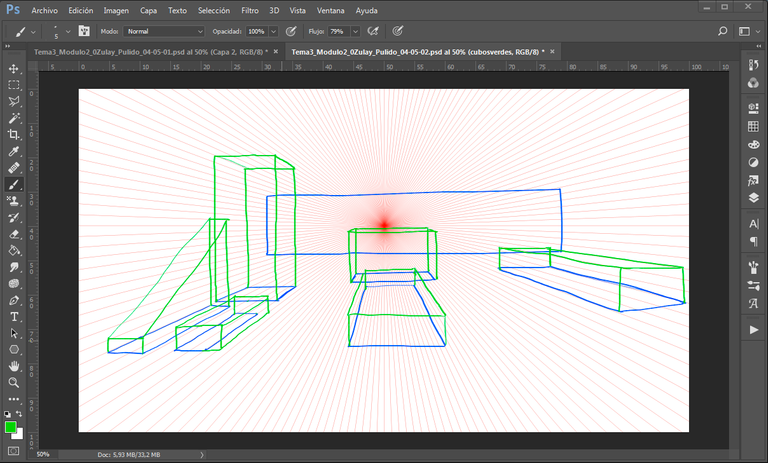Open the 3D menu
This screenshot has width=768, height=463.
pos(274,10)
